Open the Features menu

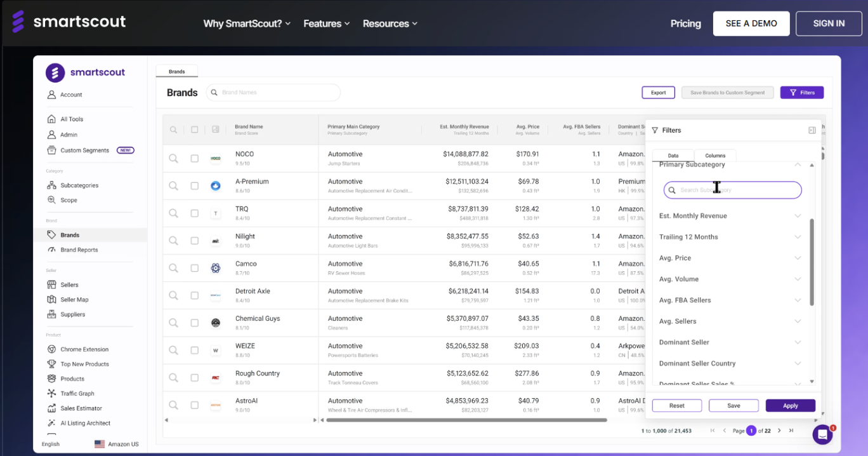tap(327, 23)
